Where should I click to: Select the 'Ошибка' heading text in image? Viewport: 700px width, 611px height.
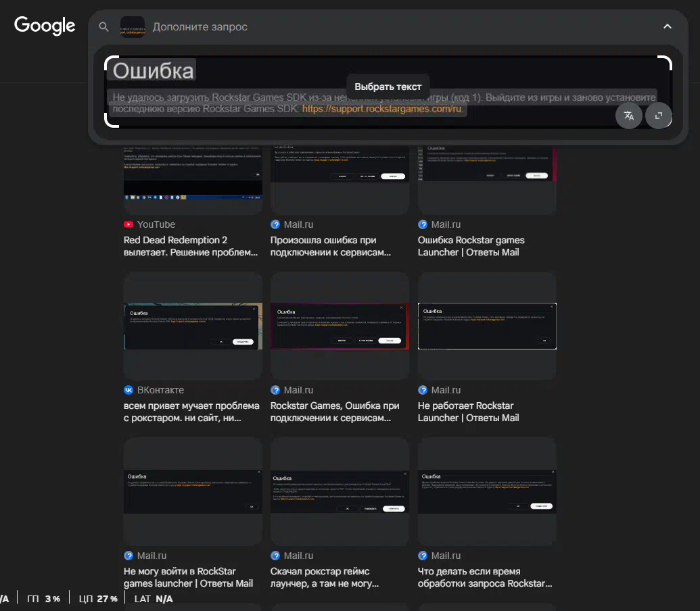[x=153, y=71]
